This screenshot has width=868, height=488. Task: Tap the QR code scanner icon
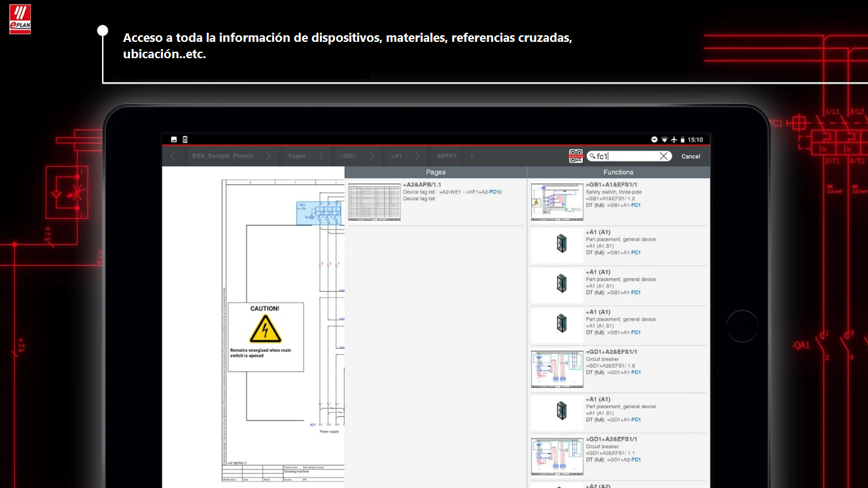point(576,156)
